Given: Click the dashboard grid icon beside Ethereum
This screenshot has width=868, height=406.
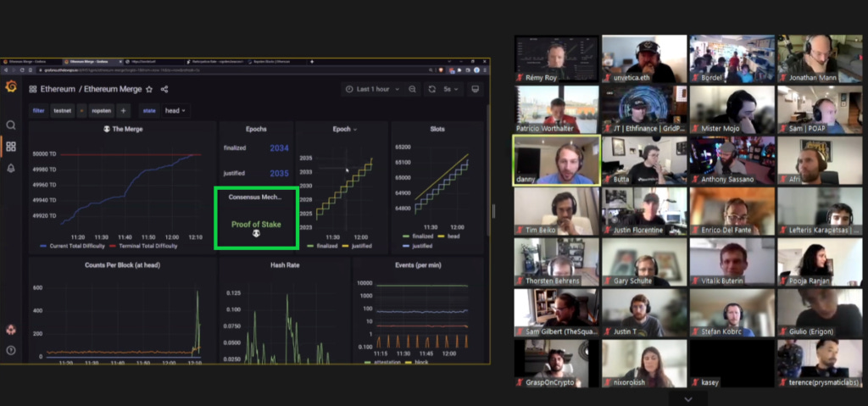Looking at the screenshot, I should (x=33, y=89).
